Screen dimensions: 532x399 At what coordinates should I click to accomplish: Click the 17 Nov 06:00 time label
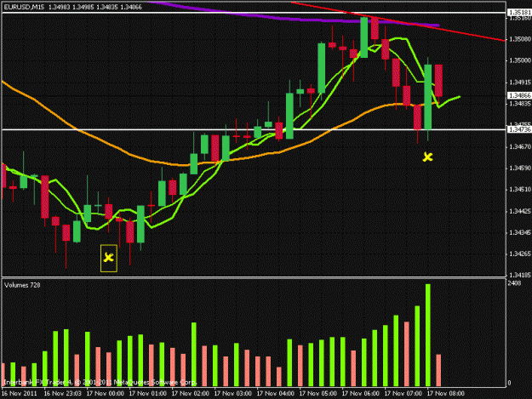(x=360, y=393)
